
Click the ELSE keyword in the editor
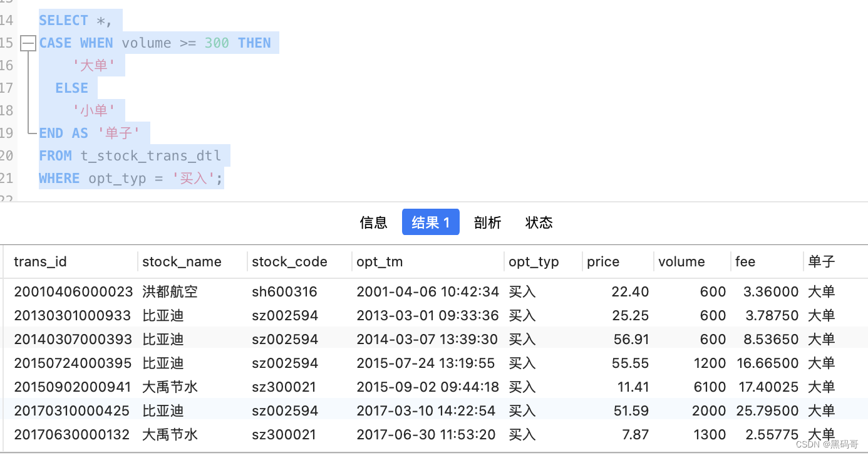pyautogui.click(x=71, y=88)
